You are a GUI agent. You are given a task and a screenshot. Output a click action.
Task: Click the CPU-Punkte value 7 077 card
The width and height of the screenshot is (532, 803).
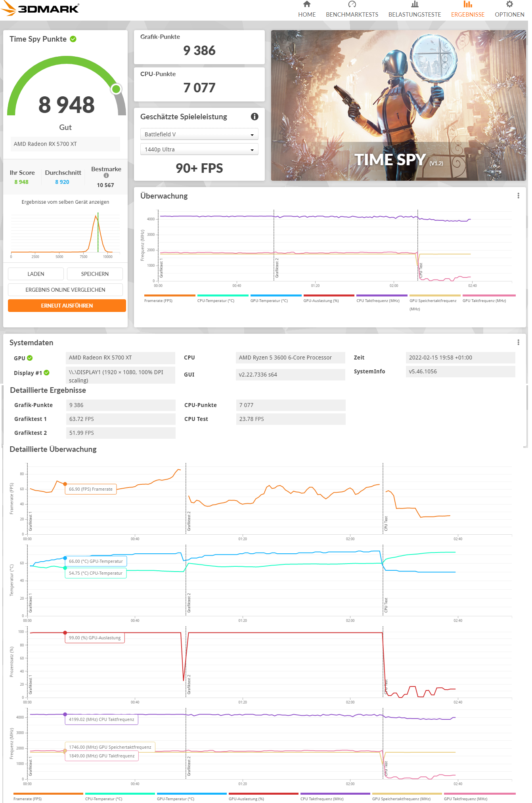point(199,84)
